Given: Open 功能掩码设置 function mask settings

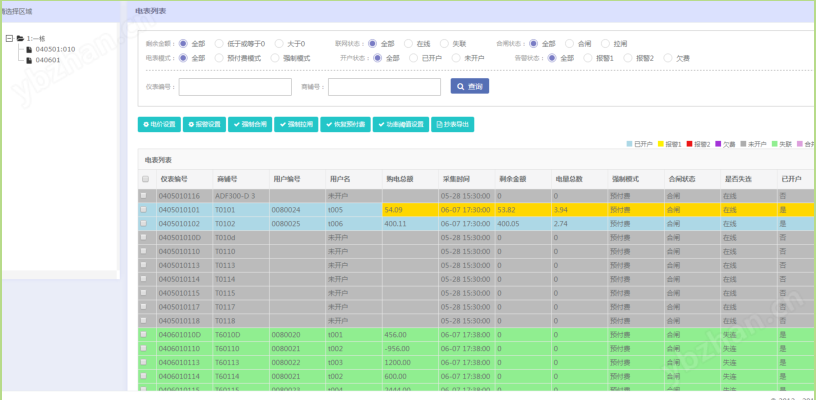Looking at the screenshot, I should pos(401,124).
